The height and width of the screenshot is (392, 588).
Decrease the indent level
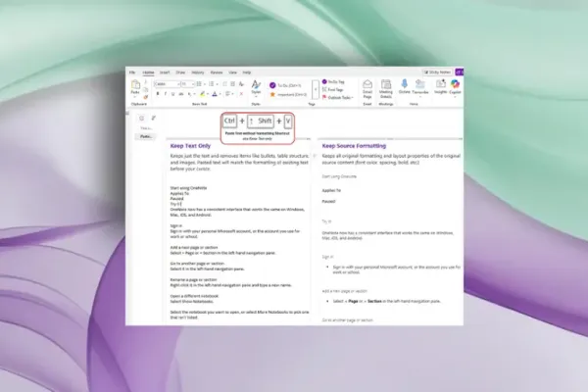[x=224, y=84]
